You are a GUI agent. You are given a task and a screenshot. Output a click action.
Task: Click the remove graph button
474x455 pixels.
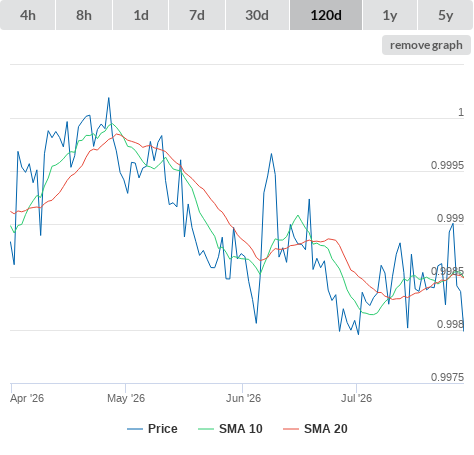(x=426, y=45)
